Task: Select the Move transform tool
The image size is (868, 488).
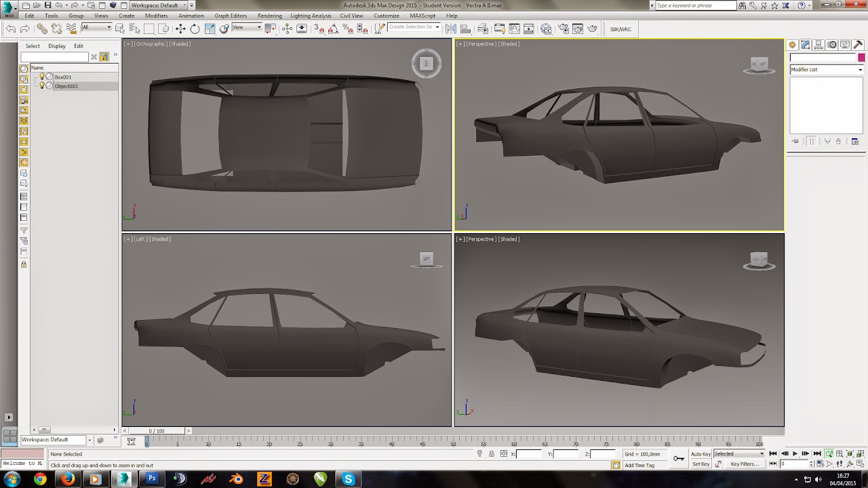Action: click(x=180, y=28)
